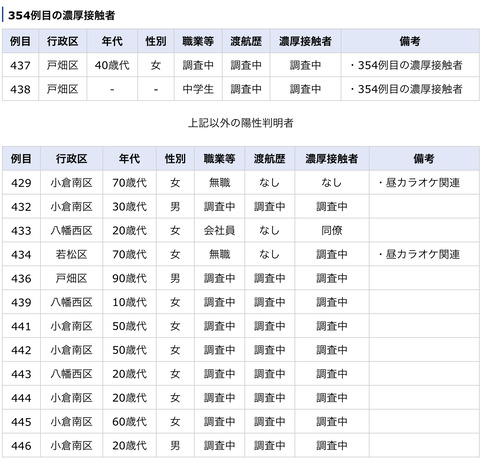Screen dimensions: 480x461
Task: Click remark '354例目の濃厚接触者' in row 437
Action: (410, 65)
